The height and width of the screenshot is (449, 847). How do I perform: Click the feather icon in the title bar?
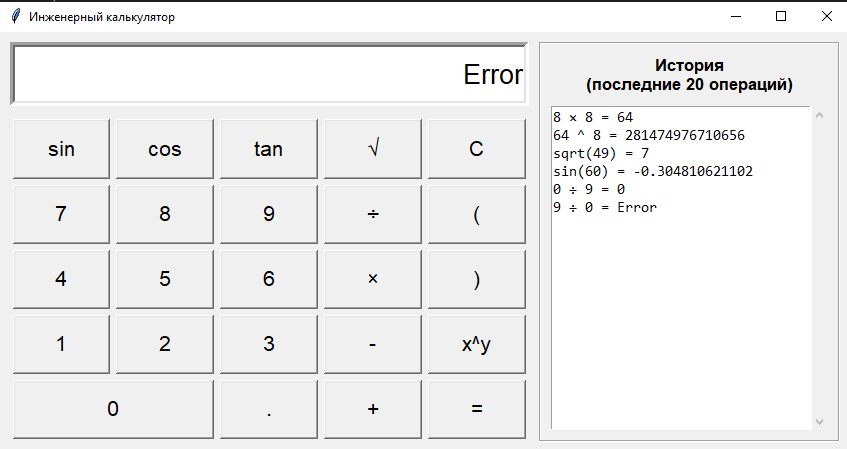point(15,16)
